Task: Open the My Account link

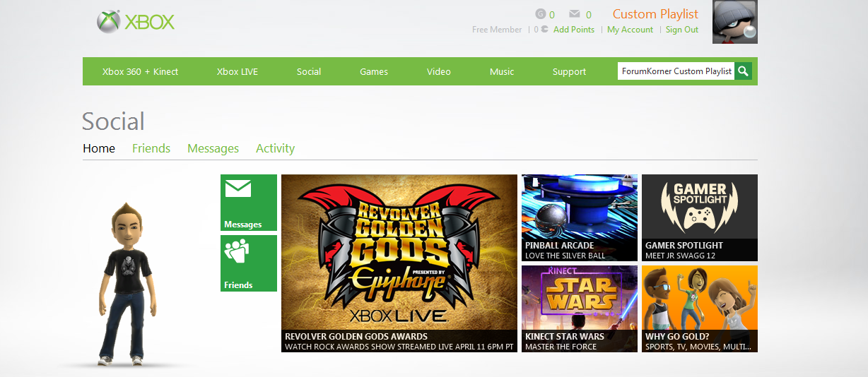Action: tap(630, 30)
